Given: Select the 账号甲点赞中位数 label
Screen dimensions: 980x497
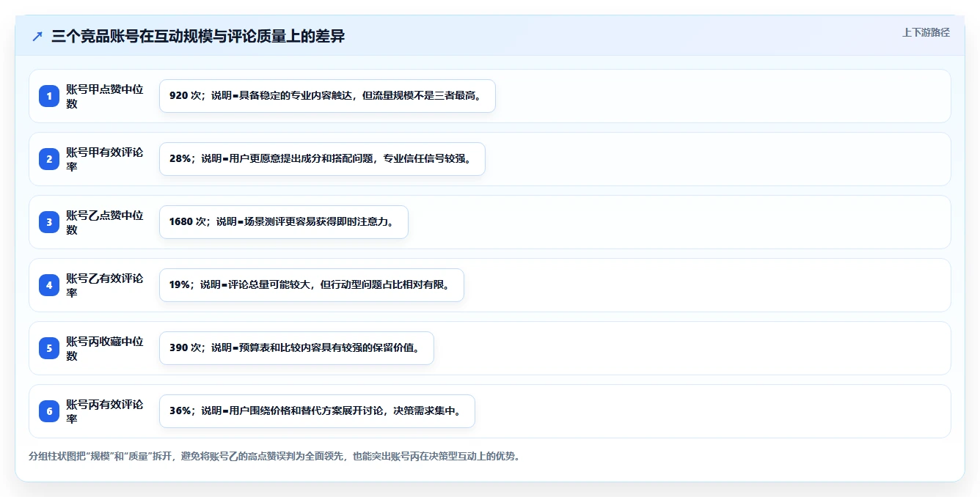Looking at the screenshot, I should (105, 96).
